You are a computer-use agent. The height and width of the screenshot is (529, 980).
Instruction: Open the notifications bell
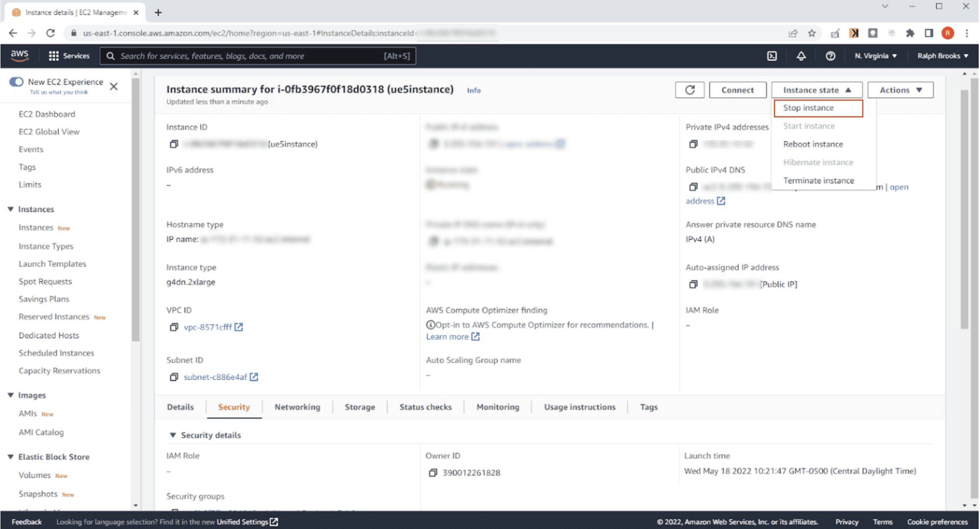click(801, 56)
